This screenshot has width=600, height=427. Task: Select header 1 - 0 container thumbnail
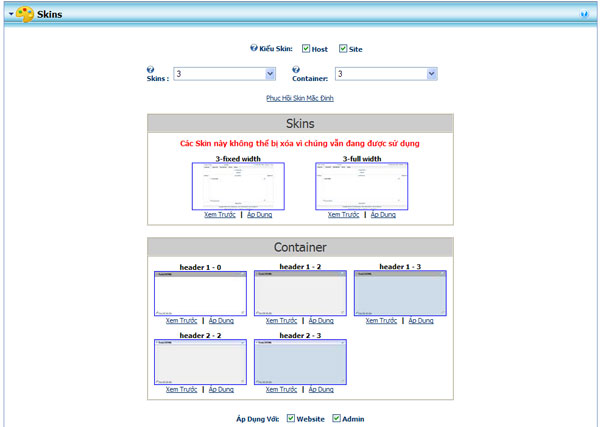tap(201, 293)
